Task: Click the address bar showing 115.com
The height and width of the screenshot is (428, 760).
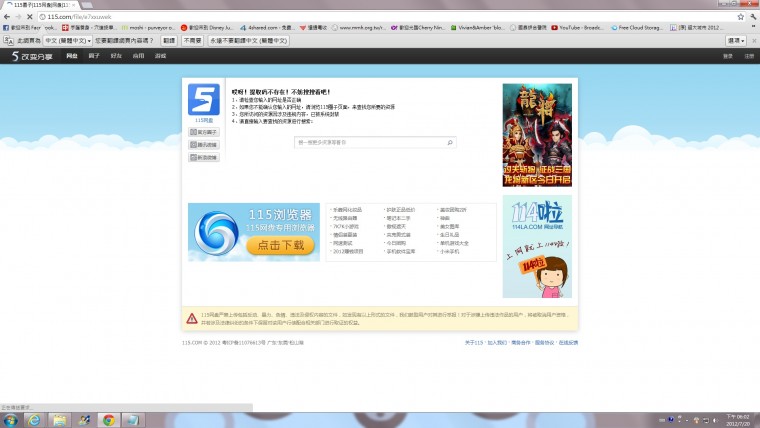Action: (x=387, y=16)
